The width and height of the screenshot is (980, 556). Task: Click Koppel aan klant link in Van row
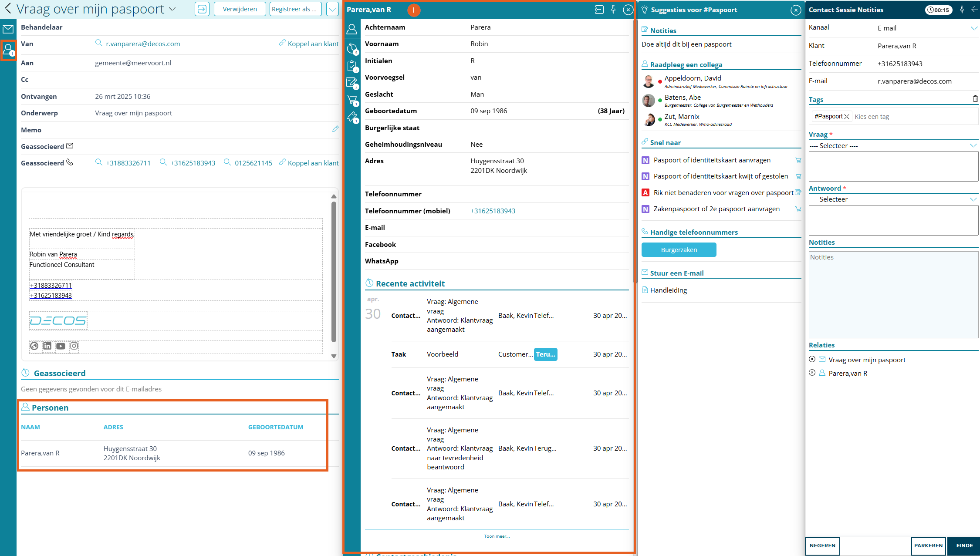pos(309,44)
